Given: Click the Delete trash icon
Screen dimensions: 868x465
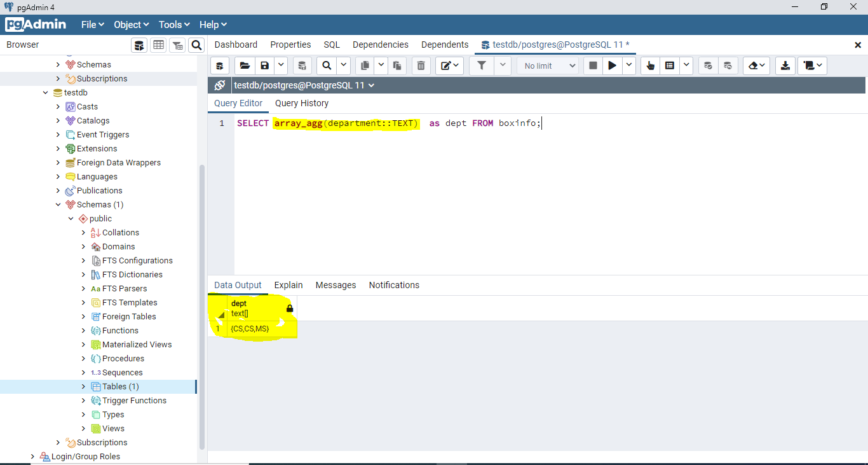Looking at the screenshot, I should (421, 66).
